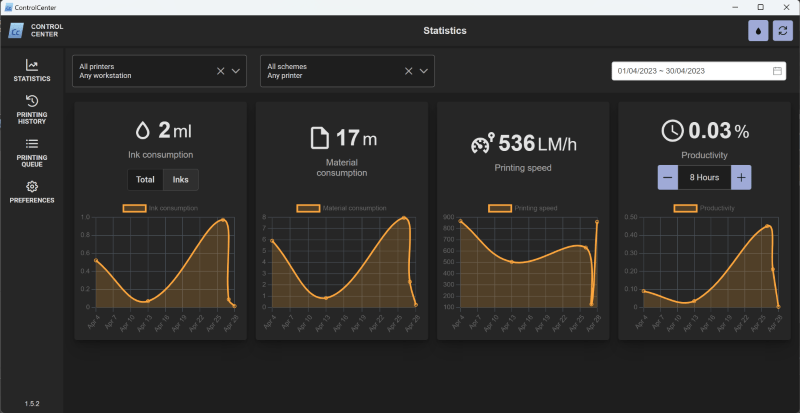
Task: Toggle the Printing speed legend series
Action: pyautogui.click(x=499, y=208)
